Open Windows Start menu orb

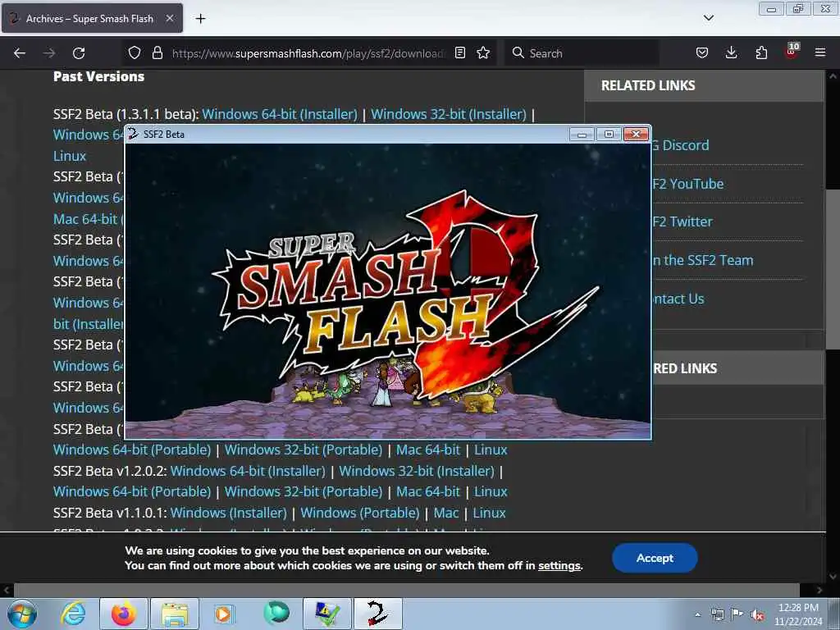22,614
